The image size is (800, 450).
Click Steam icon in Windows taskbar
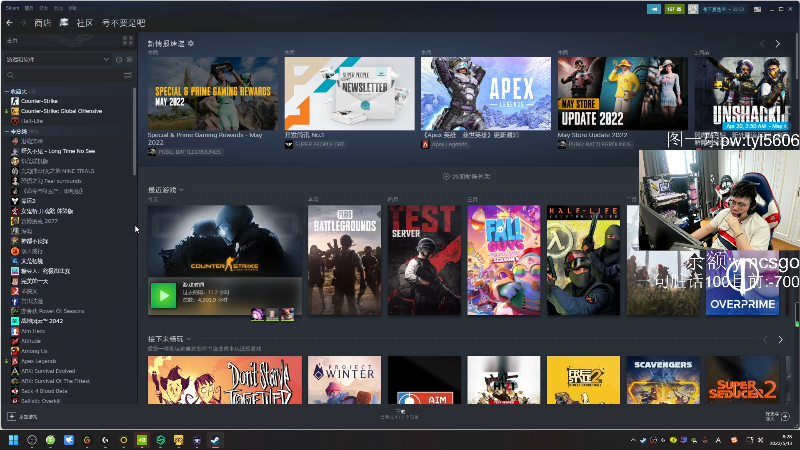(215, 440)
